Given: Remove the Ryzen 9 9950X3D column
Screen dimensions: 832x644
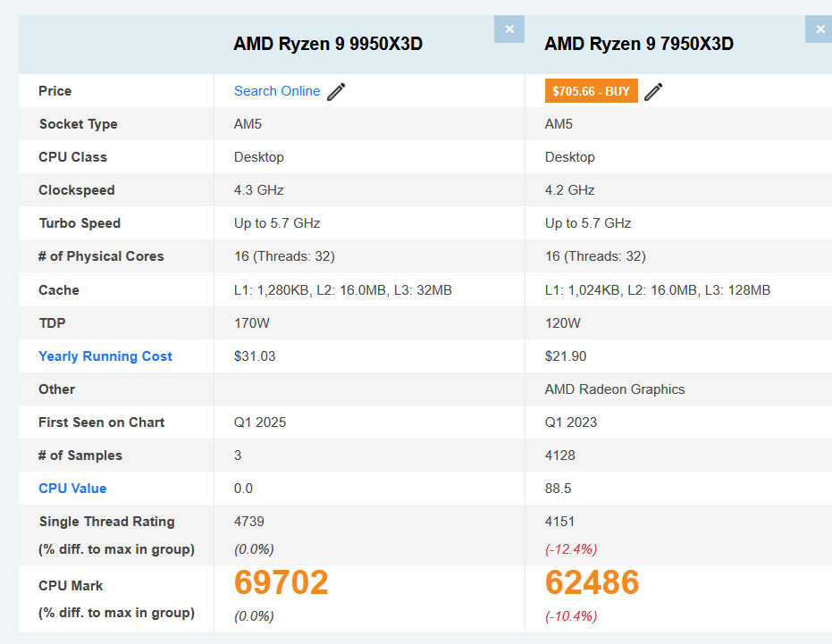Looking at the screenshot, I should 508,29.
